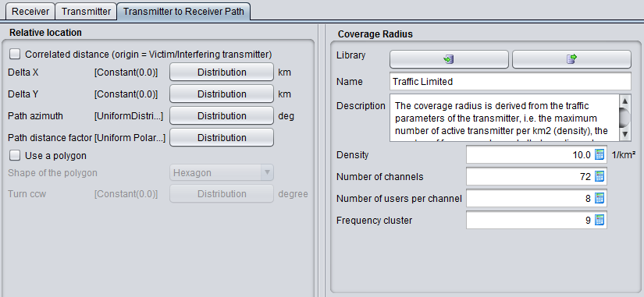Export coverage radius to library
The image size is (644, 297).
(571, 59)
